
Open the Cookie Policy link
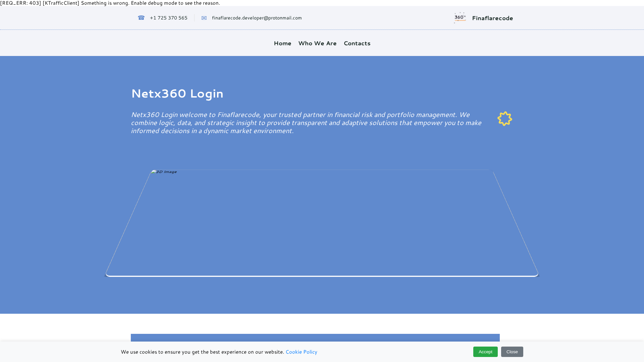coord(301,352)
